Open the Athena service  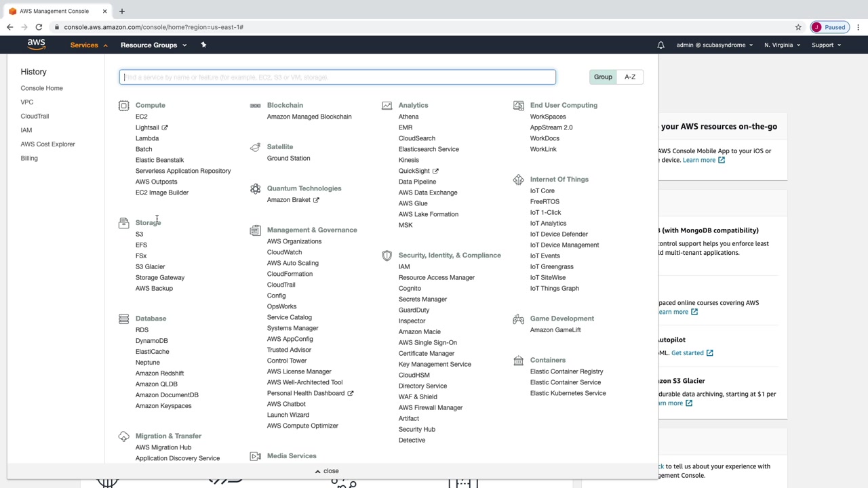click(408, 117)
